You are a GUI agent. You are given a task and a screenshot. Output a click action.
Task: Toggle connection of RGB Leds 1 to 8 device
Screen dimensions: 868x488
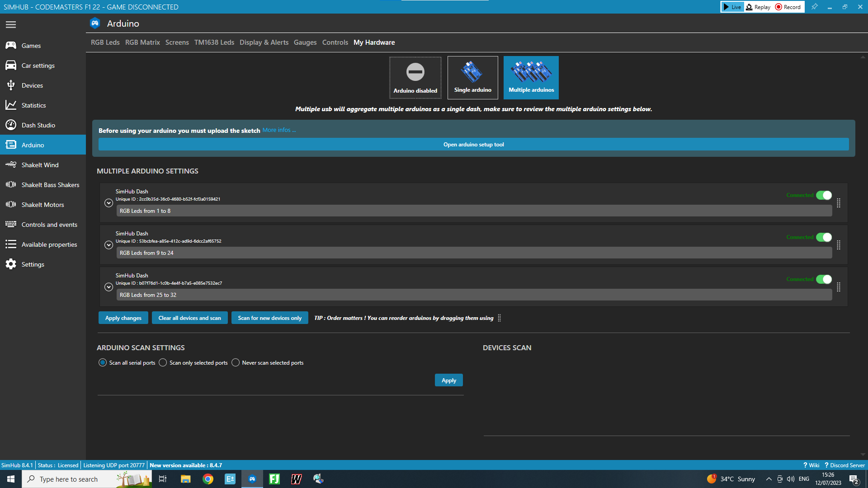click(x=824, y=195)
